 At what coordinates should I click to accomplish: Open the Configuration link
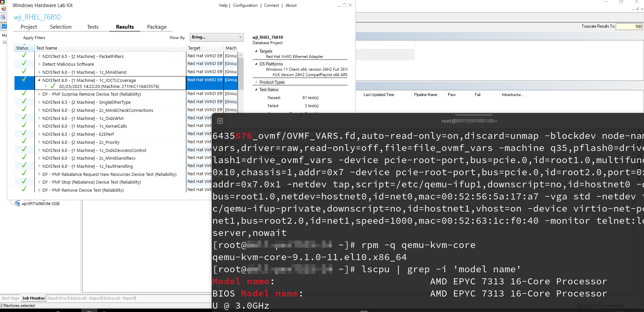[245, 5]
